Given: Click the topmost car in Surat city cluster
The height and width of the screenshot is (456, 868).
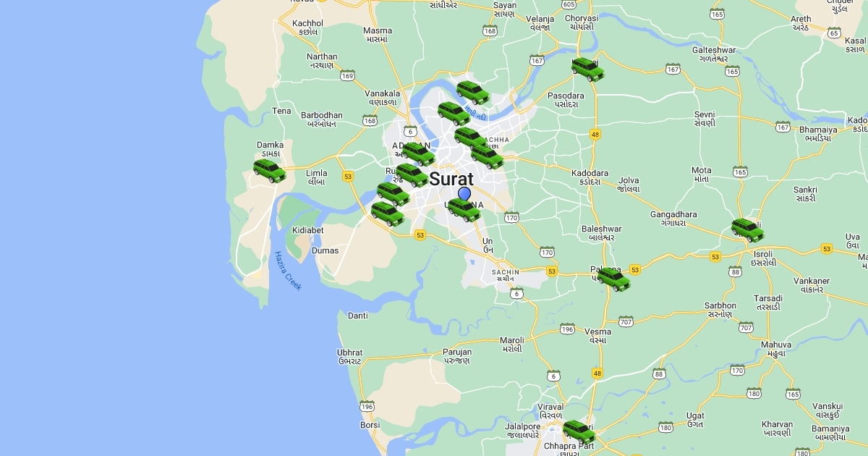Looking at the screenshot, I should pyautogui.click(x=473, y=93).
